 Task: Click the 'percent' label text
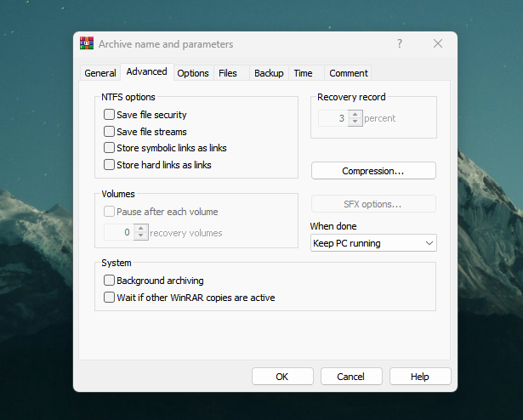click(379, 118)
